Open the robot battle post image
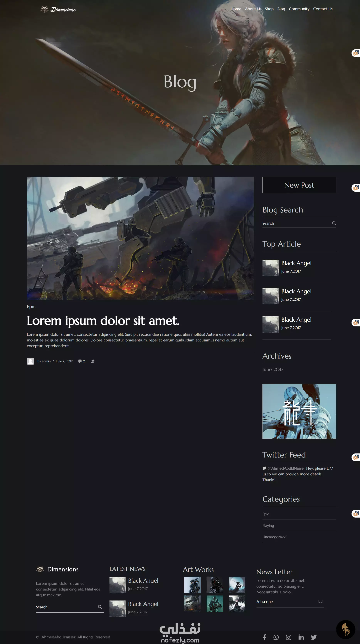This screenshot has height=644, width=360. click(x=140, y=238)
